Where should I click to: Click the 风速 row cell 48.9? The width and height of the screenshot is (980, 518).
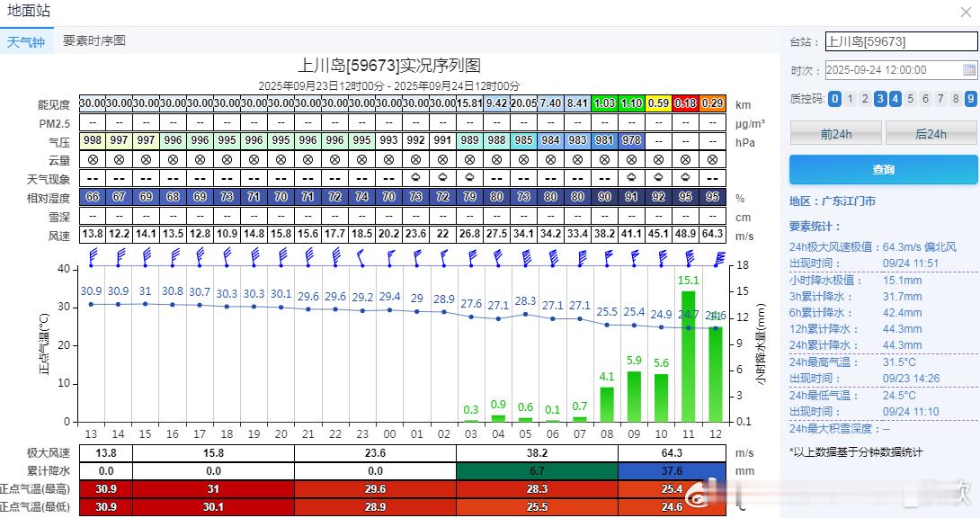[x=686, y=235]
